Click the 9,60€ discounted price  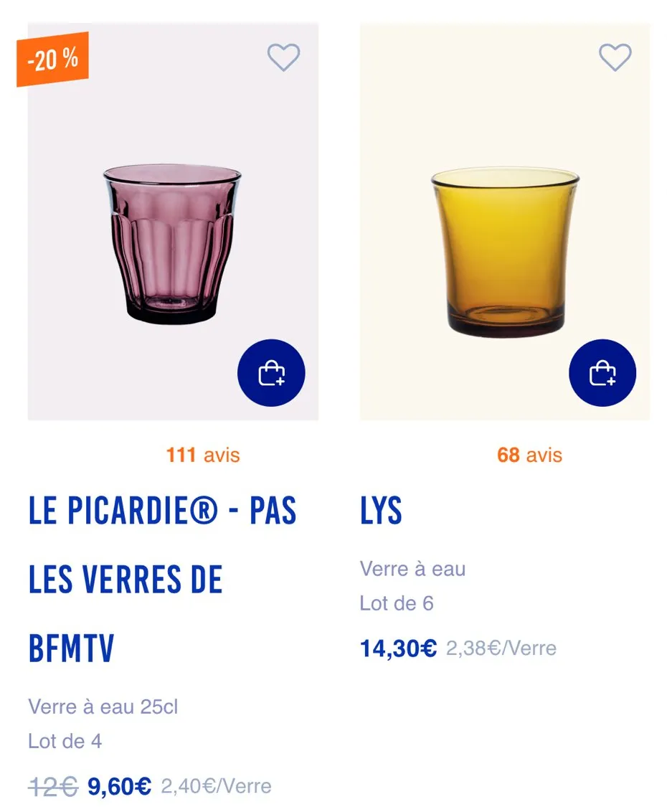(119, 786)
